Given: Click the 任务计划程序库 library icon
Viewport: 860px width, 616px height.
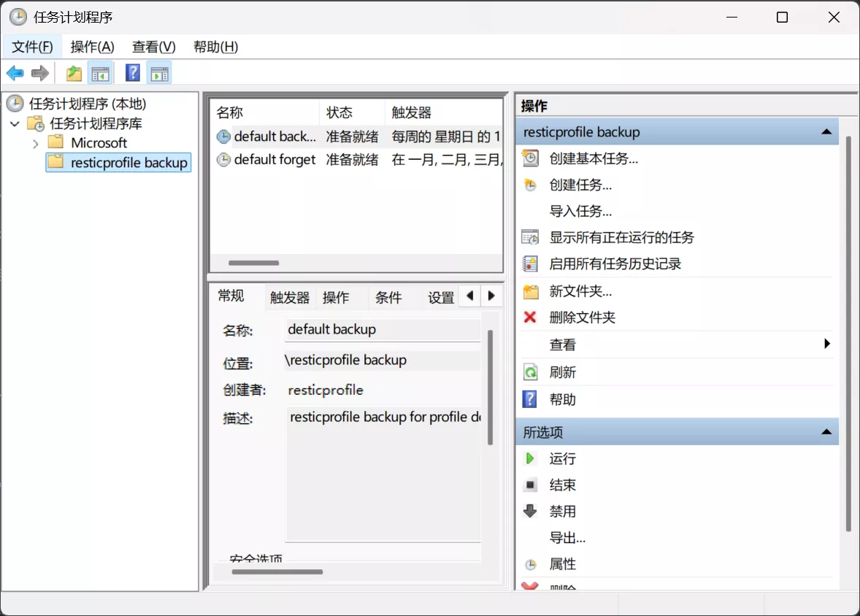Looking at the screenshot, I should tap(37, 123).
